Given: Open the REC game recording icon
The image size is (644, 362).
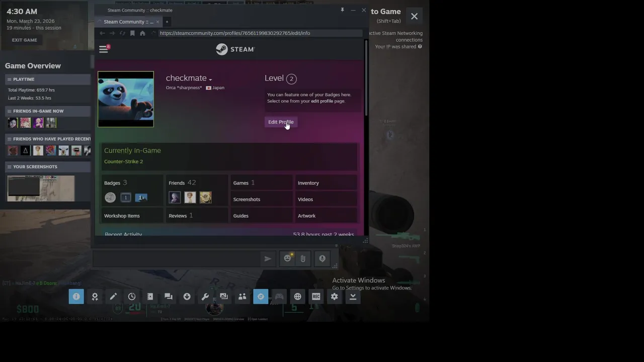Looking at the screenshot, I should [316, 297].
